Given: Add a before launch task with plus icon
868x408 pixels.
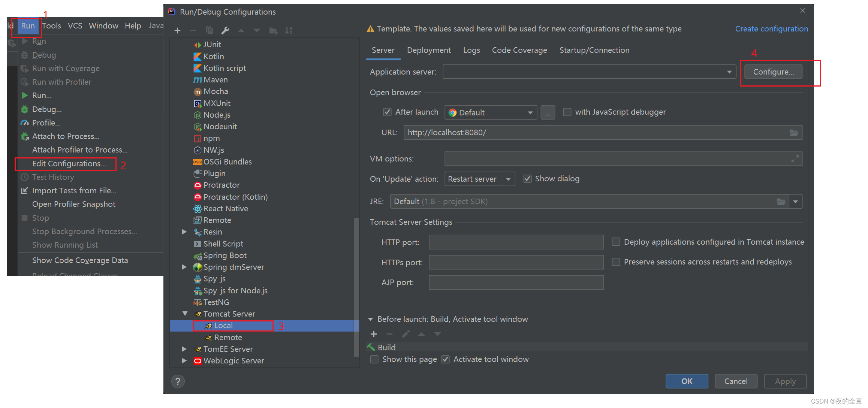Looking at the screenshot, I should (374, 334).
